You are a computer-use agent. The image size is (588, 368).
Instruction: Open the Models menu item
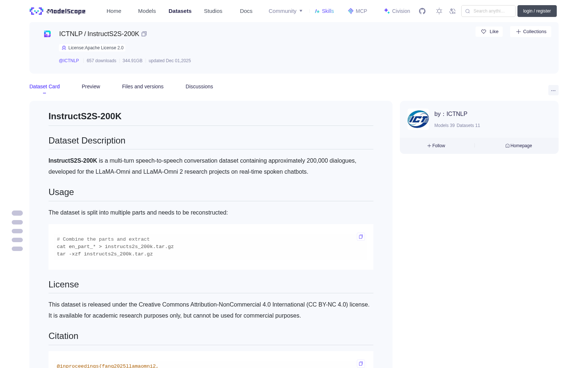click(x=147, y=11)
